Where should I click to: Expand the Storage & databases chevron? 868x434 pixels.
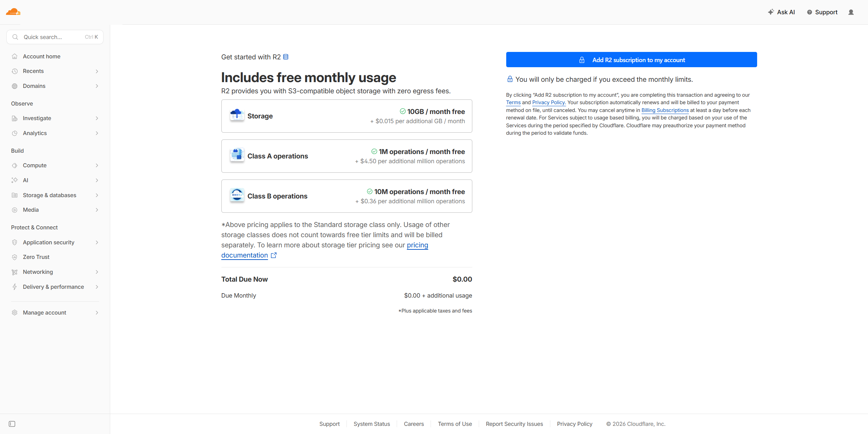click(97, 195)
